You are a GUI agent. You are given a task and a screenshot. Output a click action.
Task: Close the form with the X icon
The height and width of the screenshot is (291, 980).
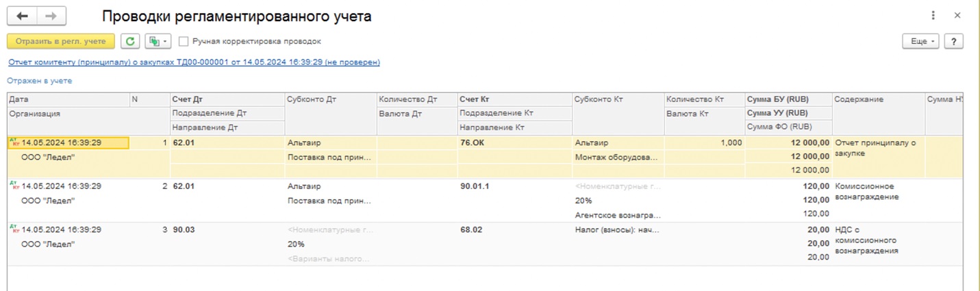(x=957, y=16)
